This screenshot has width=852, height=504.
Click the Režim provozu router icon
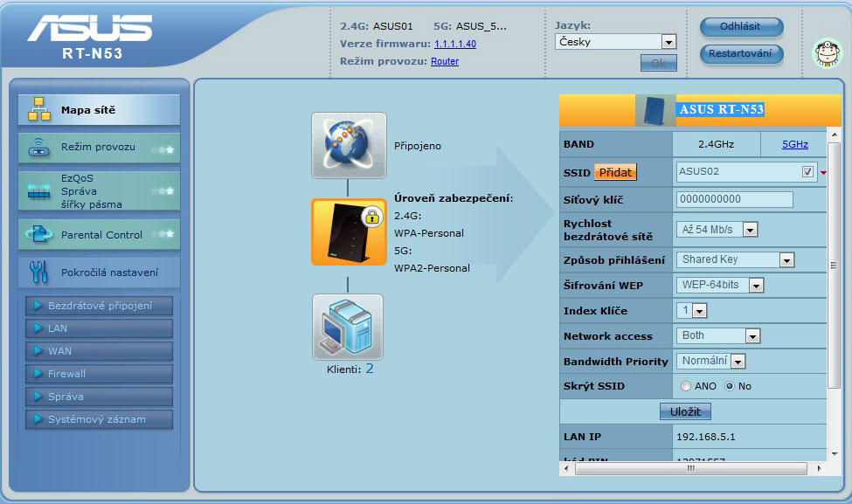point(38,147)
